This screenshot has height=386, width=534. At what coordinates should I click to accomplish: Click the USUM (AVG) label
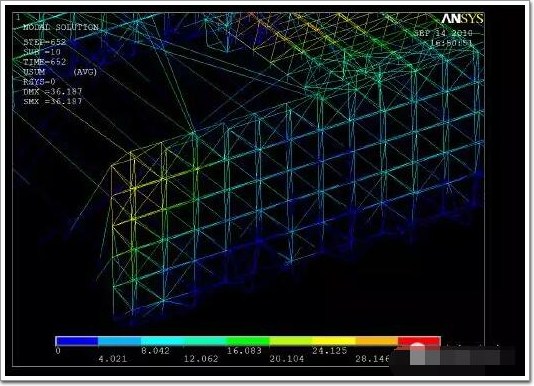pyautogui.click(x=60, y=72)
